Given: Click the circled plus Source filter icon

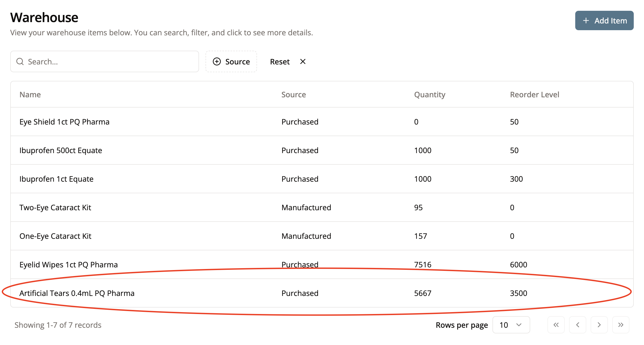Looking at the screenshot, I should point(217,61).
